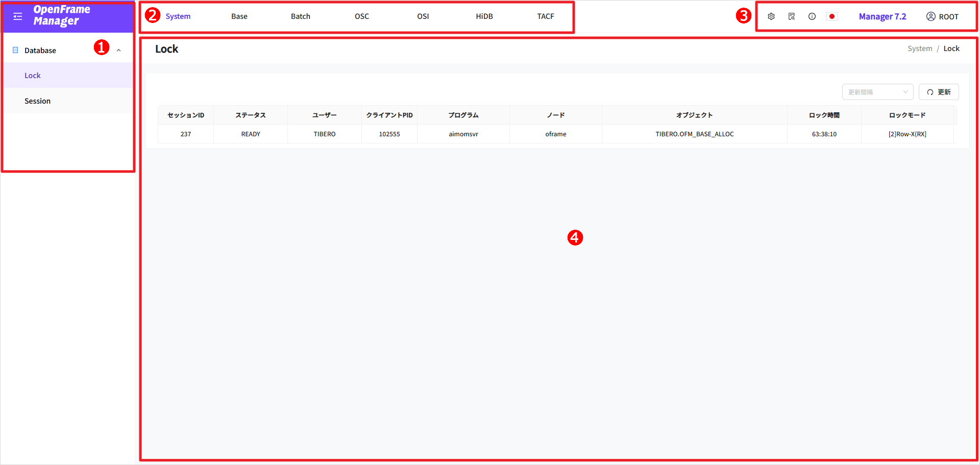980x465 pixels.
Task: Switch to the Batch tab
Action: (x=301, y=16)
